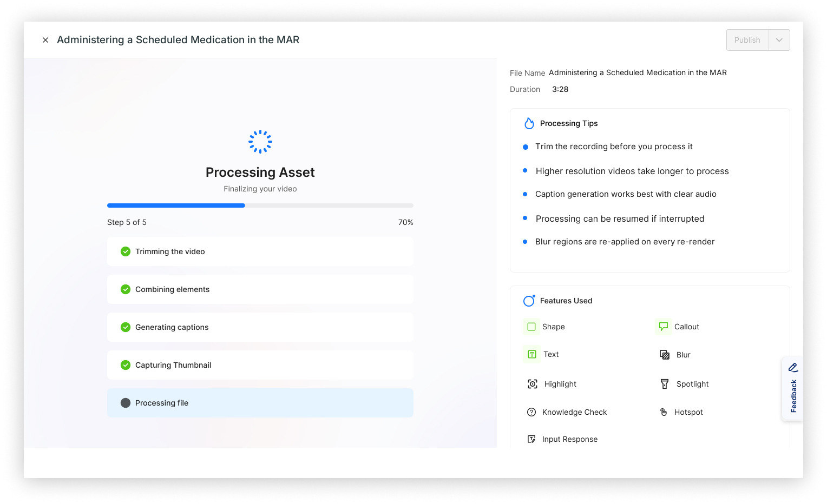Select the Knowledge Check feature icon
Viewport: 827px width, 504px height.
point(531,412)
